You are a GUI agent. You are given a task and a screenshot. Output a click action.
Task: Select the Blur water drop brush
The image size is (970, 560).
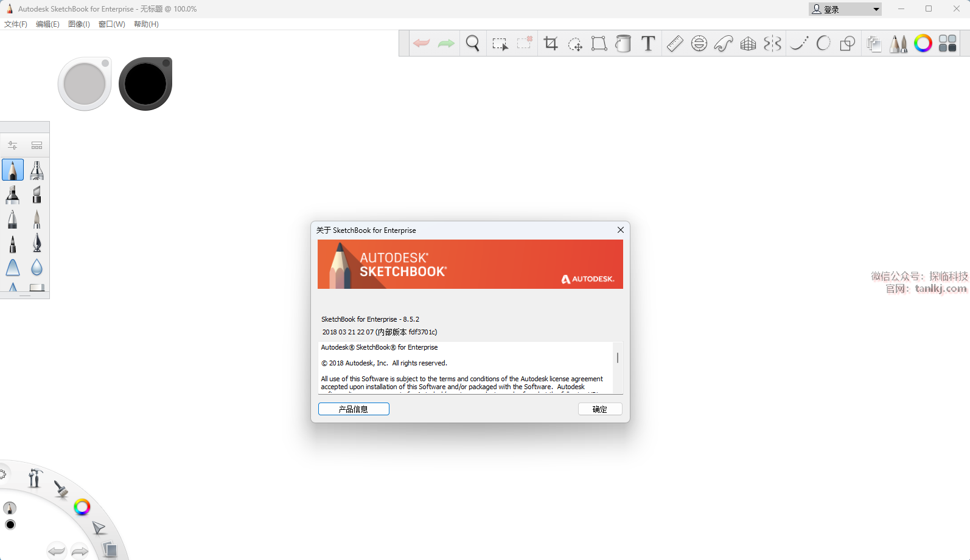point(37,268)
